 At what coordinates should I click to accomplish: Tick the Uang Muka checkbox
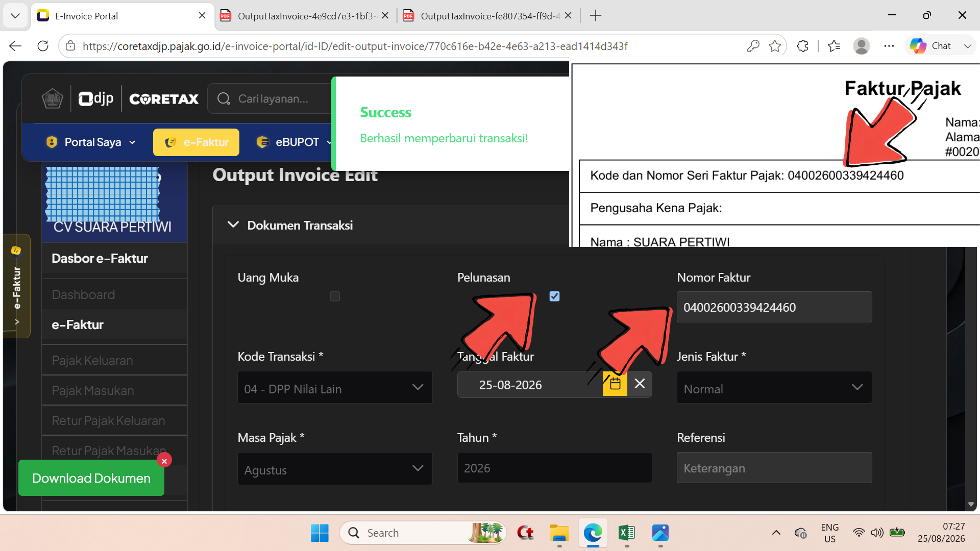point(335,296)
